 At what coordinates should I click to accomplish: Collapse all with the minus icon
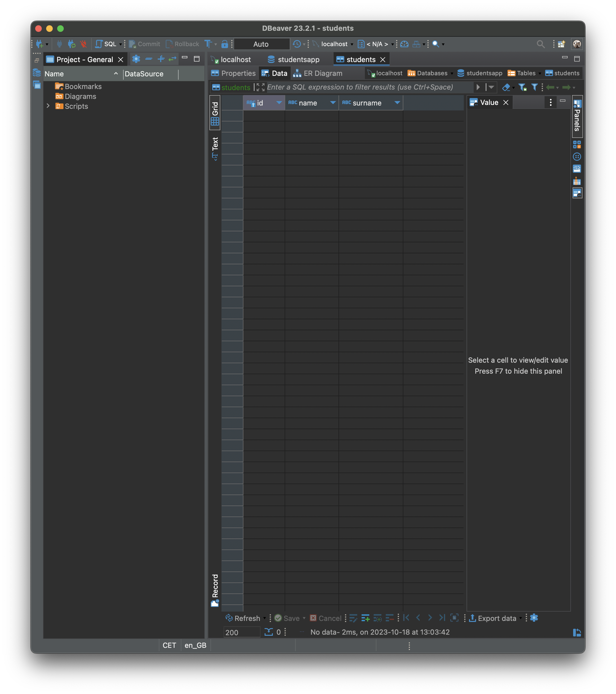[x=149, y=59]
